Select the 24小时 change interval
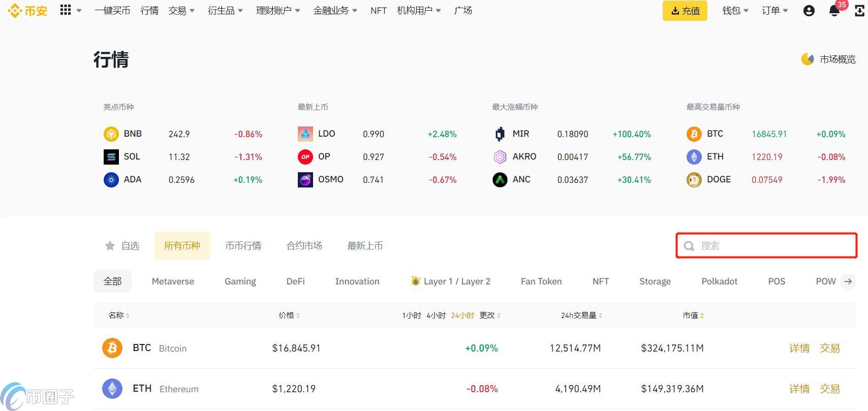 pos(462,315)
